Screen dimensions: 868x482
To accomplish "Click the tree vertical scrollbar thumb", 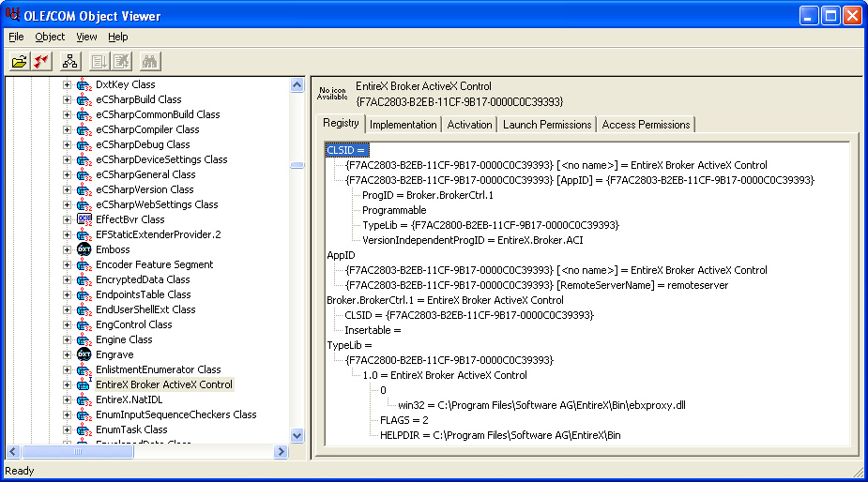I will point(297,165).
